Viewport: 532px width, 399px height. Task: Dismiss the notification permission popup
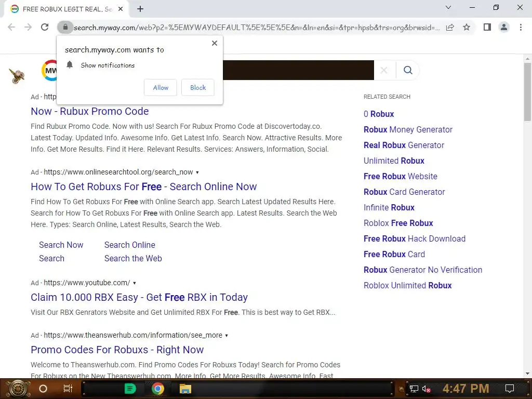coord(215,43)
